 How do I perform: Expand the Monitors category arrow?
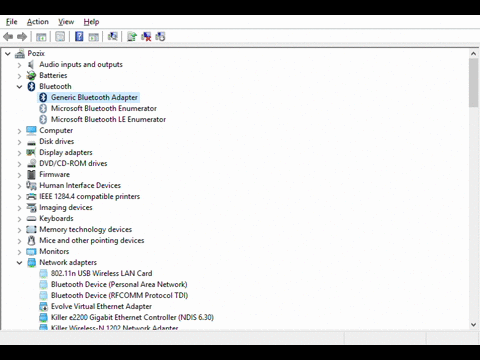pos(19,252)
